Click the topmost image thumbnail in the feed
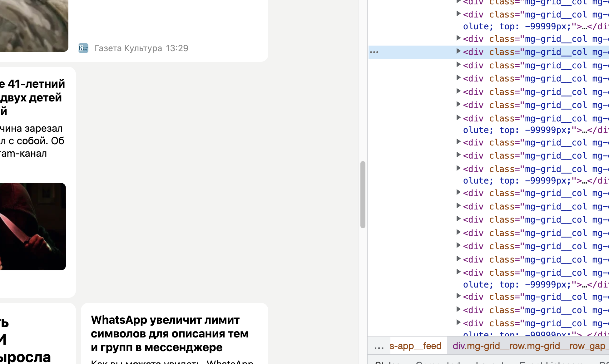The height and width of the screenshot is (364, 609). (33, 25)
